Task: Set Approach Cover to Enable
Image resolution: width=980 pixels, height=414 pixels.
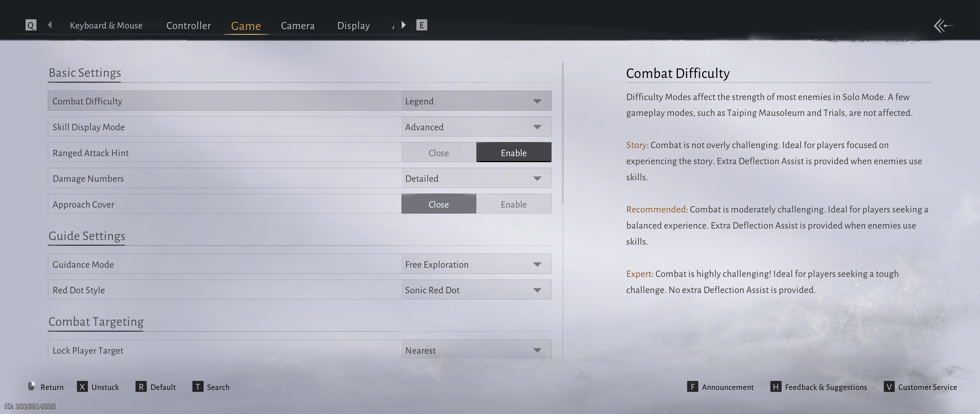Action: (x=513, y=204)
